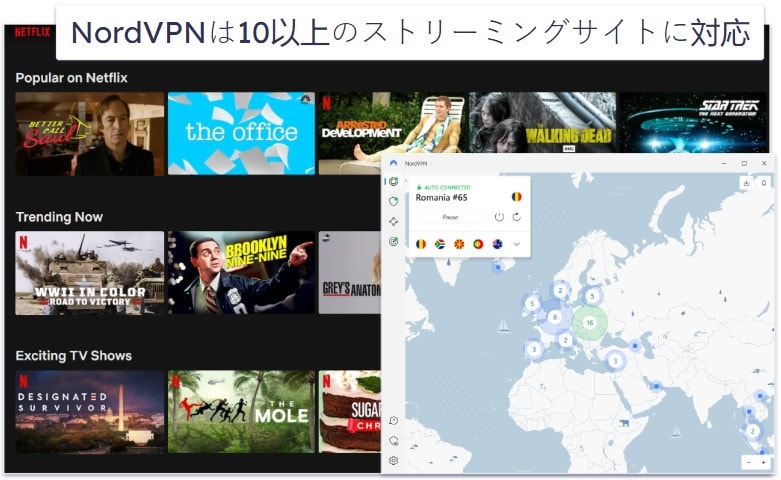Zoom out the map with minus button

pos(749,463)
